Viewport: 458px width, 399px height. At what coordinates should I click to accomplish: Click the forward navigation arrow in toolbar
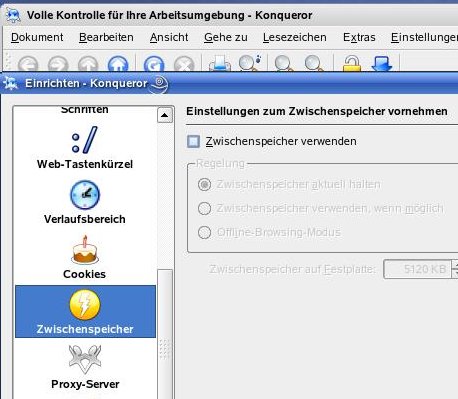[x=58, y=63]
